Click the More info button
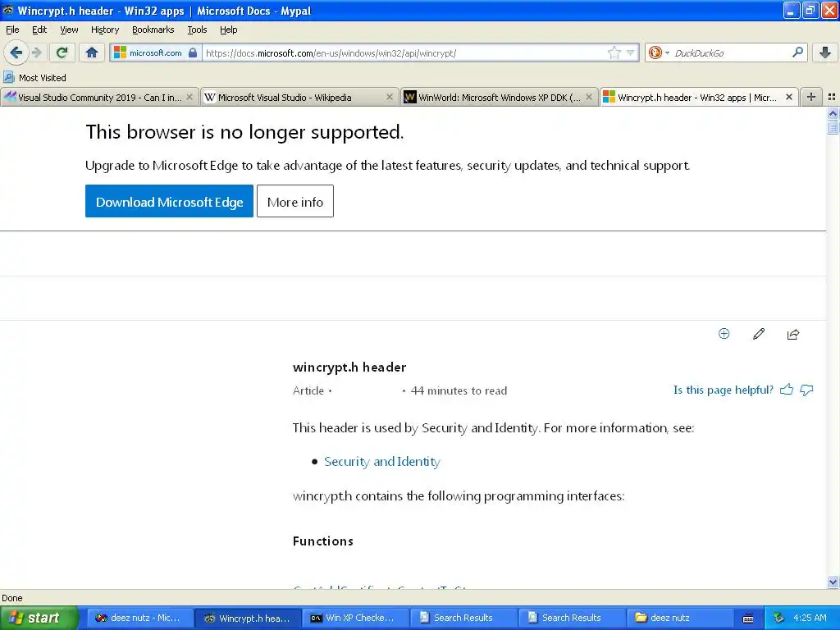840x630 pixels. click(295, 202)
